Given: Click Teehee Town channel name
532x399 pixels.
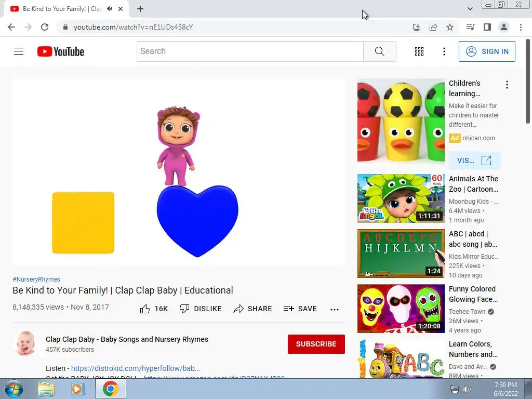Looking at the screenshot, I should click(x=467, y=312).
